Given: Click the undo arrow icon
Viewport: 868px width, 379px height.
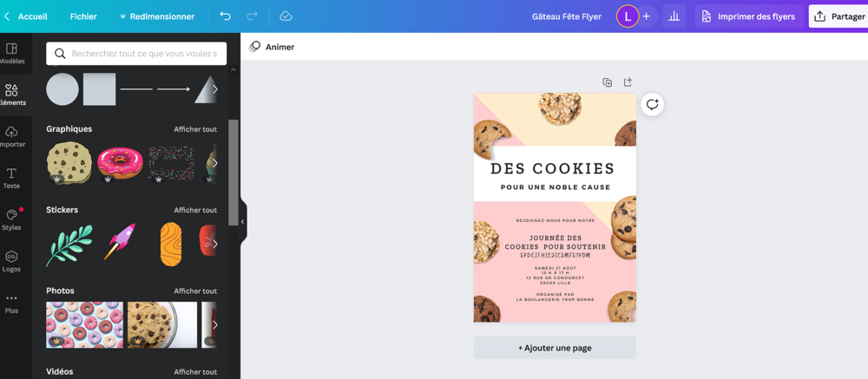Looking at the screenshot, I should [x=226, y=16].
